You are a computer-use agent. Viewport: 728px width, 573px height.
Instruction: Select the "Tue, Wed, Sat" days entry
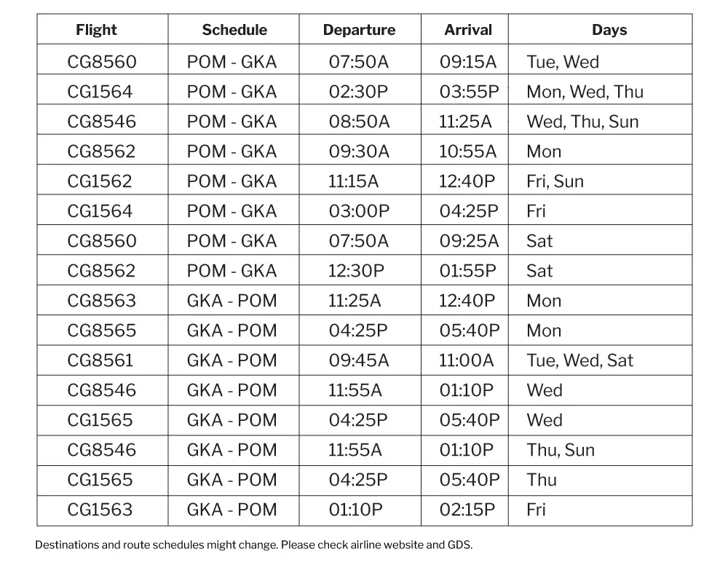point(580,360)
